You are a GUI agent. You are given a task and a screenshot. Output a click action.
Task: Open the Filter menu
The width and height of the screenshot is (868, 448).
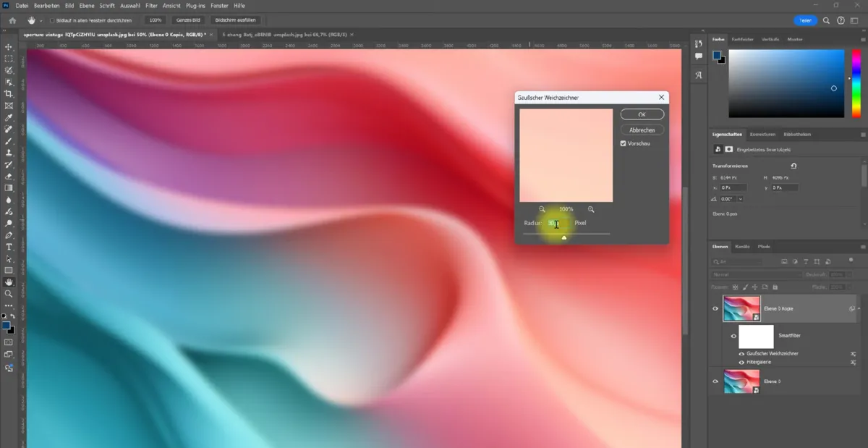click(151, 6)
